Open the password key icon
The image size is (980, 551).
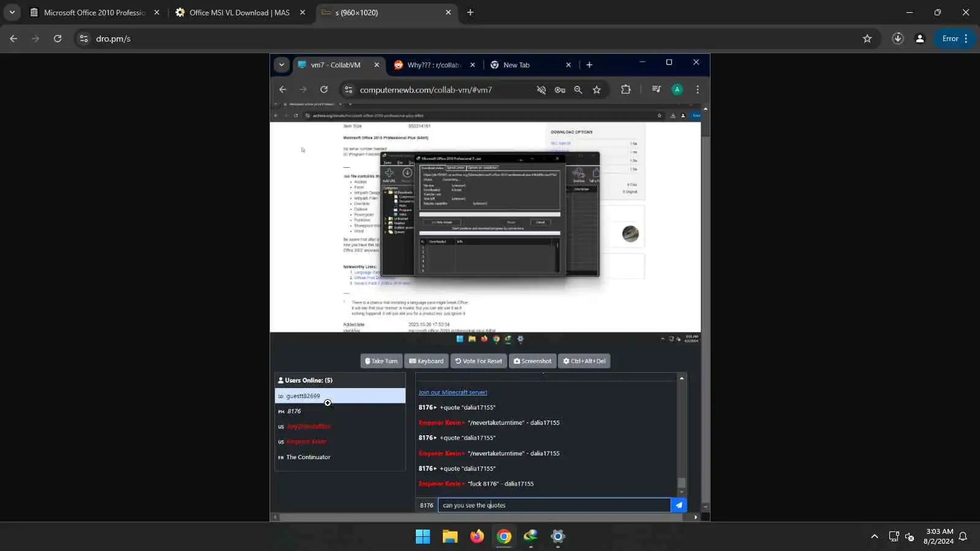[x=560, y=90]
